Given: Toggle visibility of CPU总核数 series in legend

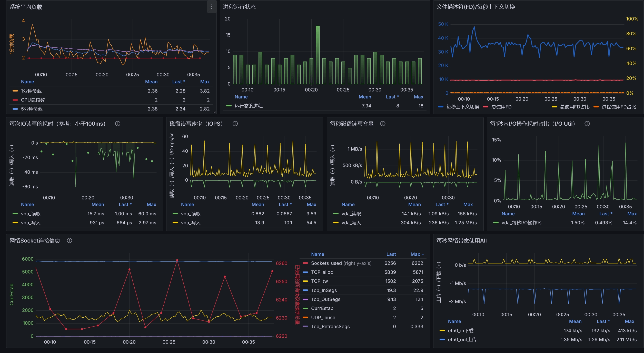Looking at the screenshot, I should [x=33, y=100].
